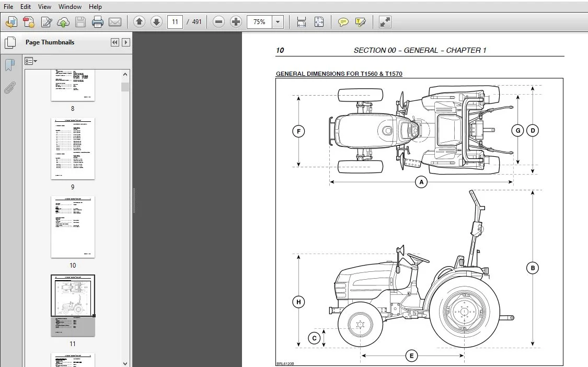Image resolution: width=588 pixels, height=367 pixels.
Task: Click the fit width scrolling icon
Action: coord(302,22)
